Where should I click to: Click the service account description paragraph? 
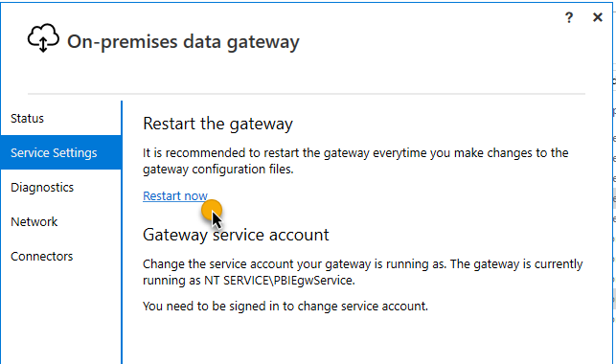click(x=363, y=272)
